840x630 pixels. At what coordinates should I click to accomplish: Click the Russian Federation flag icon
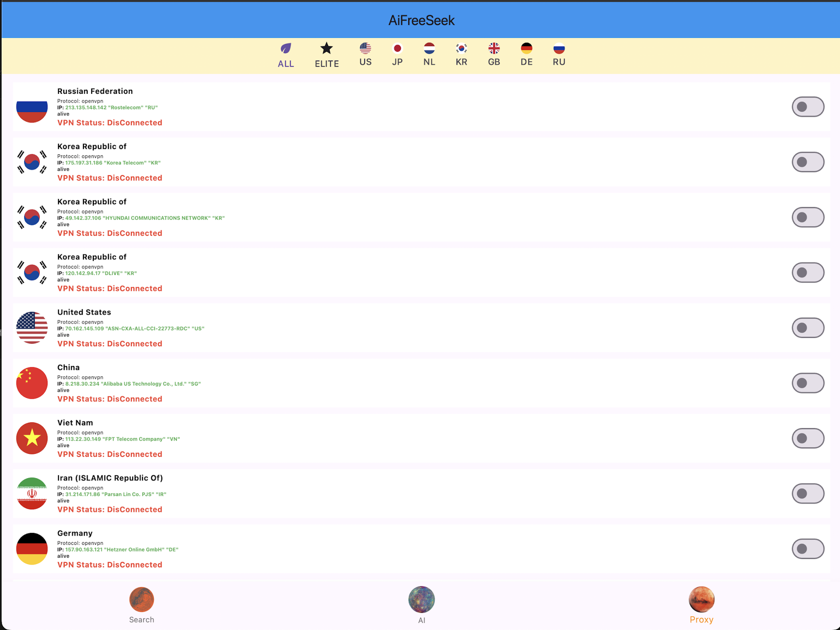point(32,107)
